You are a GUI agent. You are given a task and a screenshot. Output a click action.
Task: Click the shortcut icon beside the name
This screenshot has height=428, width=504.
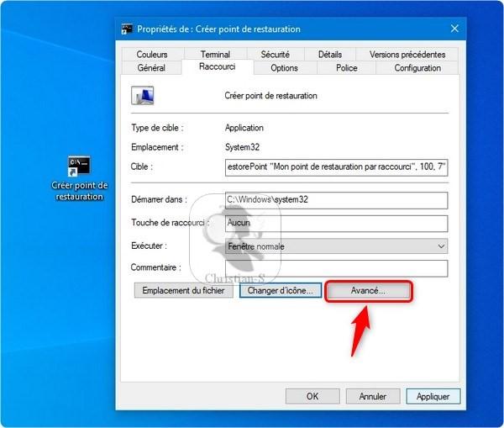143,96
